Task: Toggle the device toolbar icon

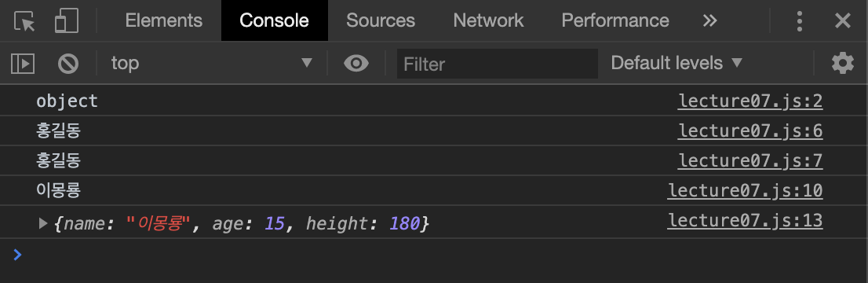Action: (x=67, y=21)
